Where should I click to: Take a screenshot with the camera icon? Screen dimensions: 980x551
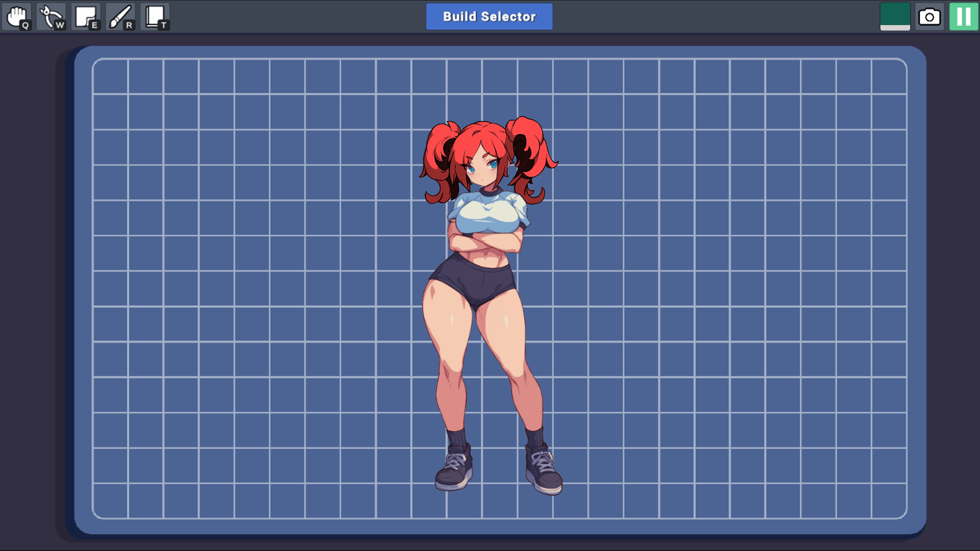(x=929, y=17)
